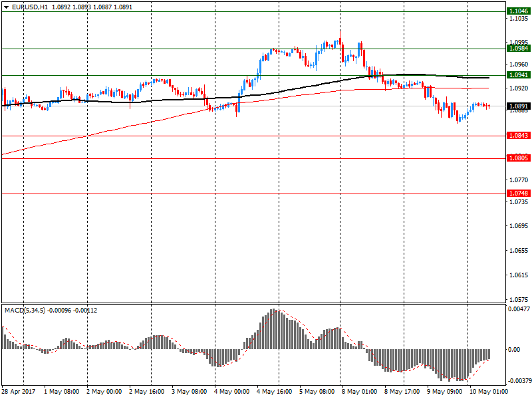Select the 1 May 08:00 time label
The height and width of the screenshot is (399, 532).
62,392
